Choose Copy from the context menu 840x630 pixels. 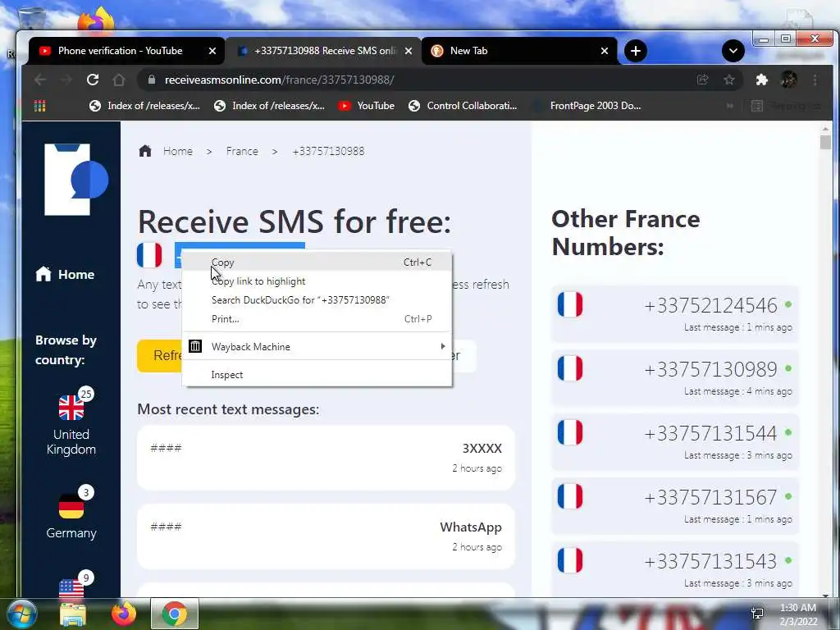(317, 262)
